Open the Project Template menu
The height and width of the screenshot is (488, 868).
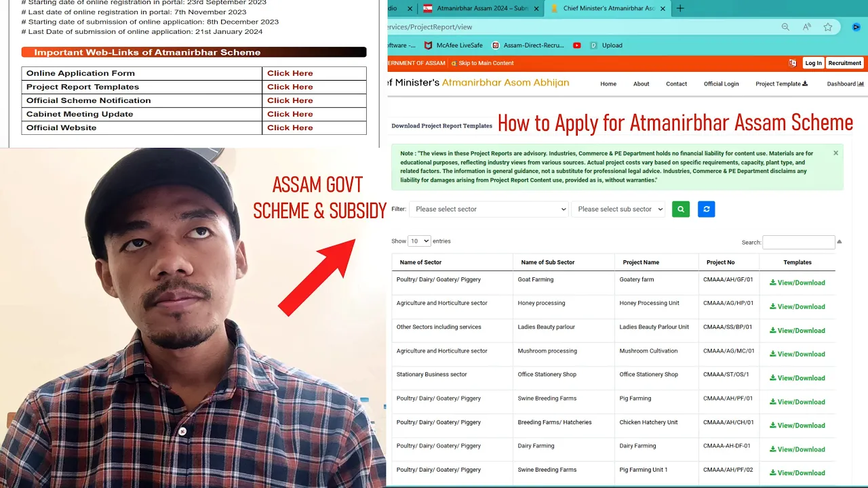tap(782, 84)
